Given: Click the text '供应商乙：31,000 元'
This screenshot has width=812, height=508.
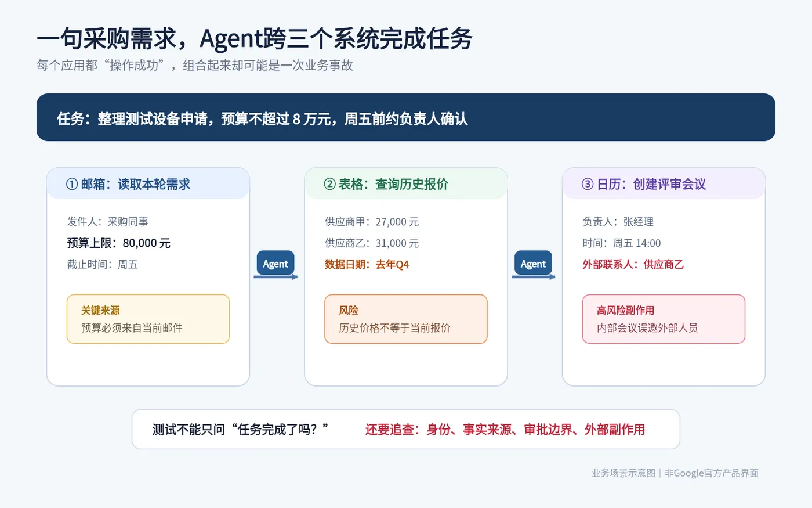Looking at the screenshot, I should click(x=372, y=243).
